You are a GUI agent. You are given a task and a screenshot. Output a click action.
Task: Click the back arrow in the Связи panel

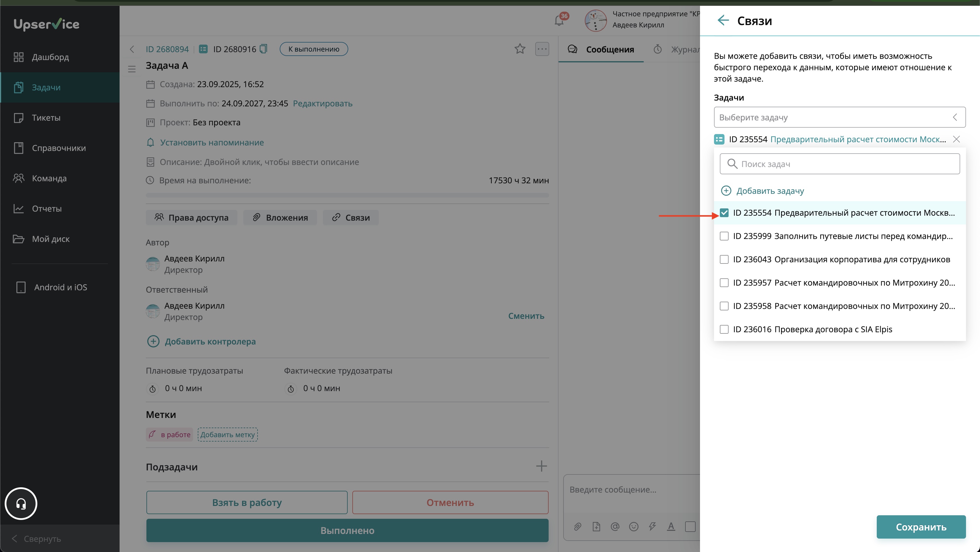pos(723,20)
